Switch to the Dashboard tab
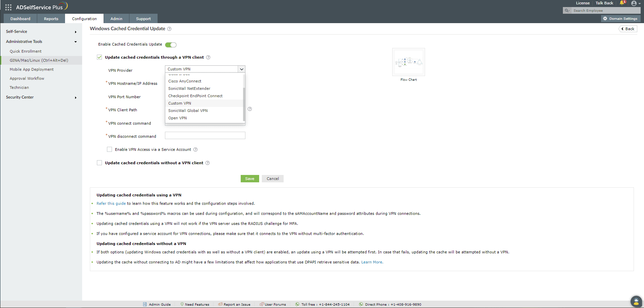Screen dimensions: 644x308 pos(20,19)
